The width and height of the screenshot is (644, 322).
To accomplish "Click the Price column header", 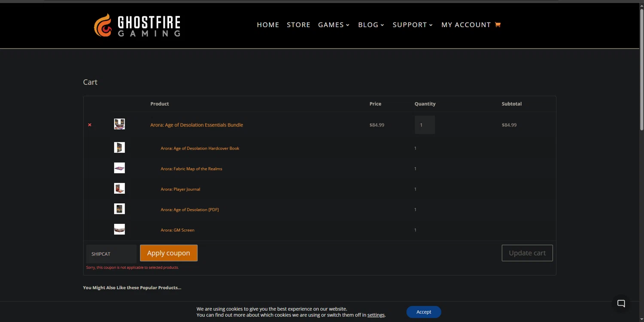I will point(375,104).
